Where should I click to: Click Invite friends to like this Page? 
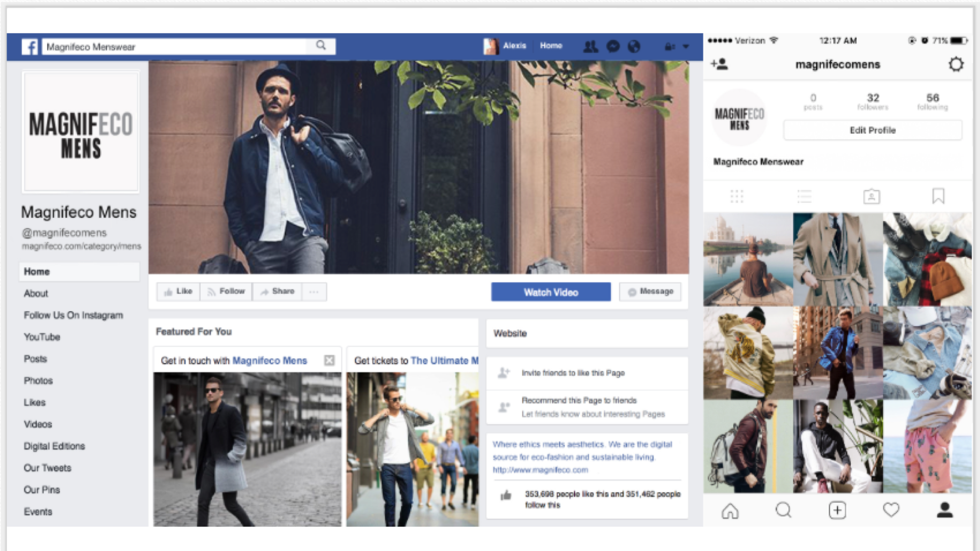tap(573, 373)
